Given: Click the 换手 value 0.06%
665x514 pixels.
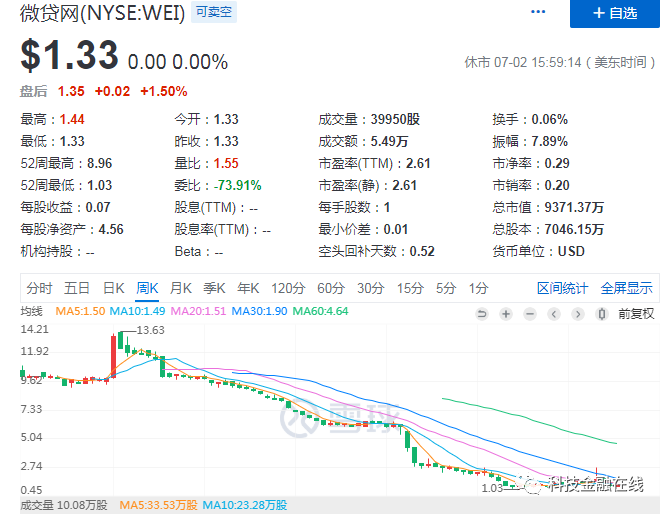Looking at the screenshot, I should click(x=550, y=120).
